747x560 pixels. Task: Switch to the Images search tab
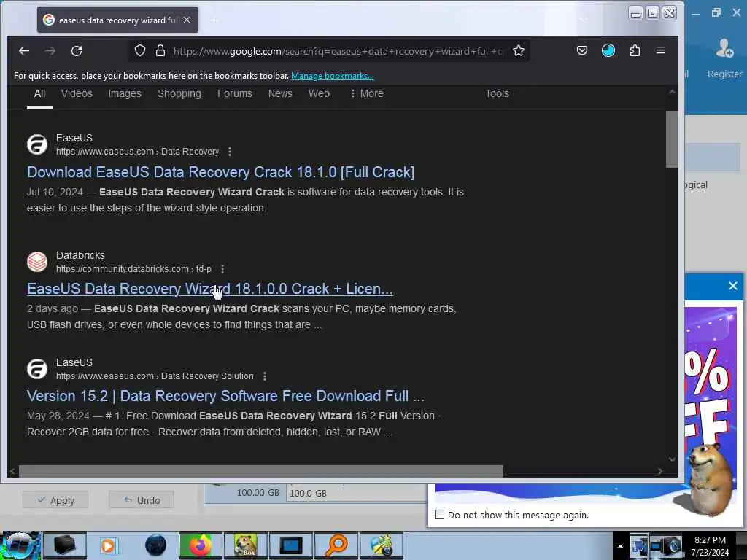[x=125, y=93]
